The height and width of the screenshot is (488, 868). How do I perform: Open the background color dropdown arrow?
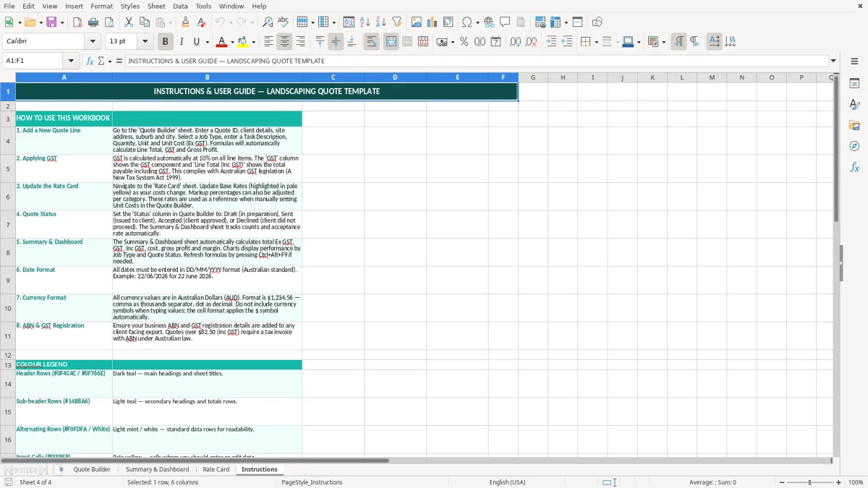click(x=253, y=42)
